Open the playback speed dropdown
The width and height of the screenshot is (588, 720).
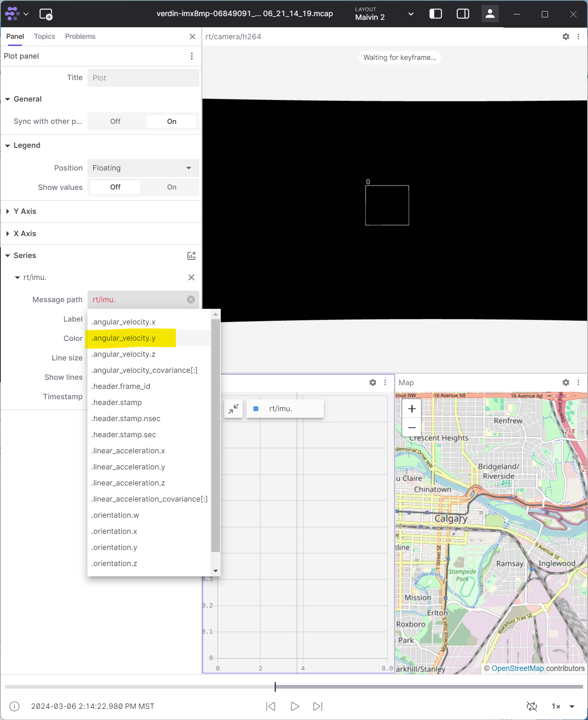(572, 706)
